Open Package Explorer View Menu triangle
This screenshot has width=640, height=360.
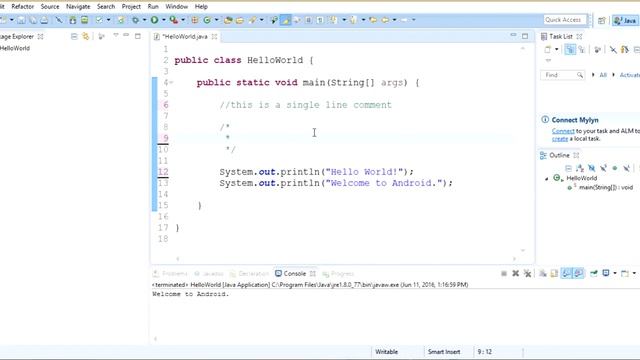point(116,36)
